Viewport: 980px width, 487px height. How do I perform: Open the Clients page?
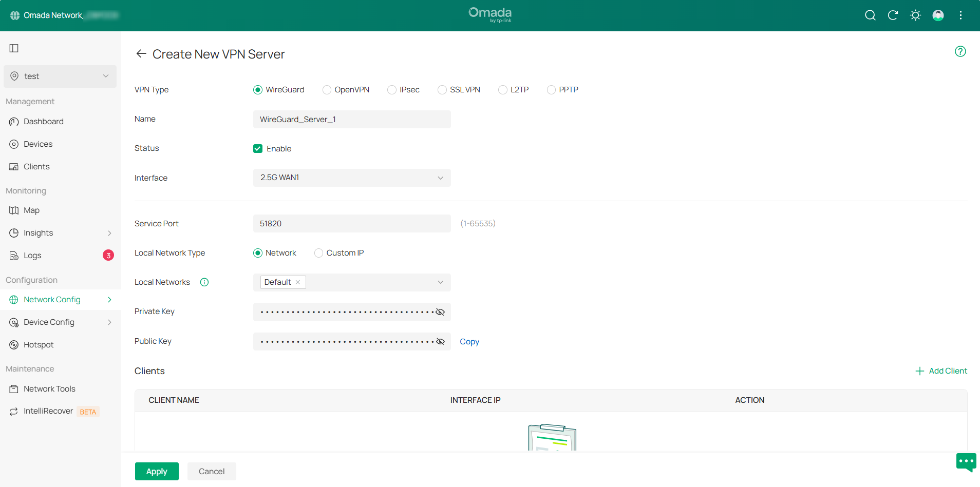pyautogui.click(x=36, y=166)
